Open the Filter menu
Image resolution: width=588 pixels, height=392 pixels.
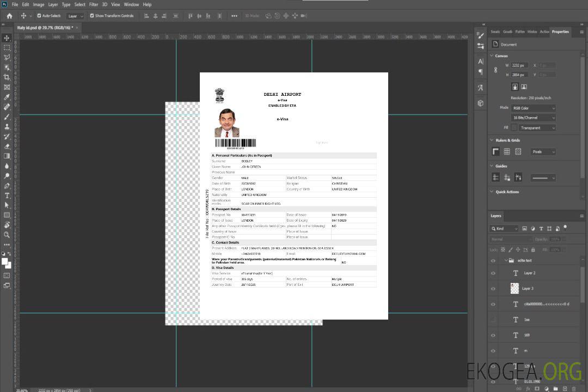[x=94, y=4]
